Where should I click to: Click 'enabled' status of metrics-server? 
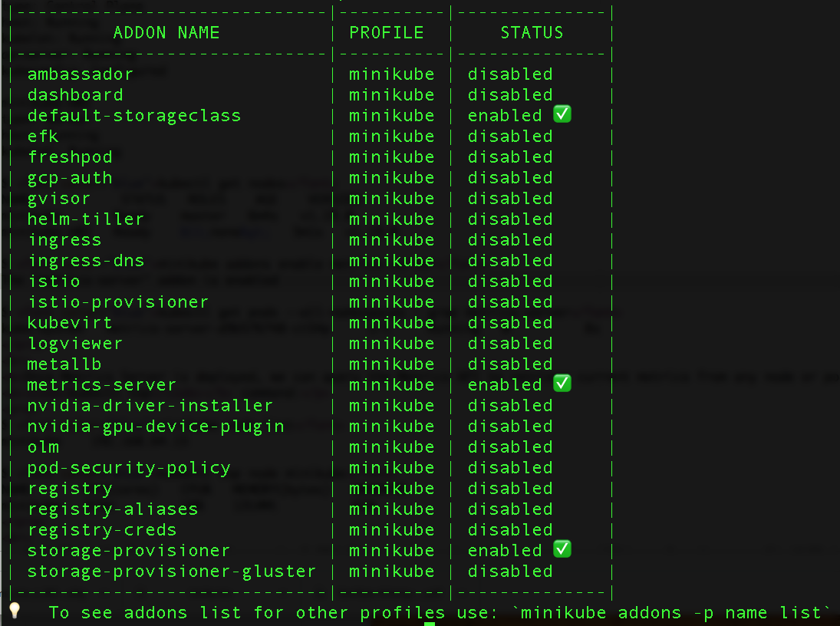[x=505, y=385]
